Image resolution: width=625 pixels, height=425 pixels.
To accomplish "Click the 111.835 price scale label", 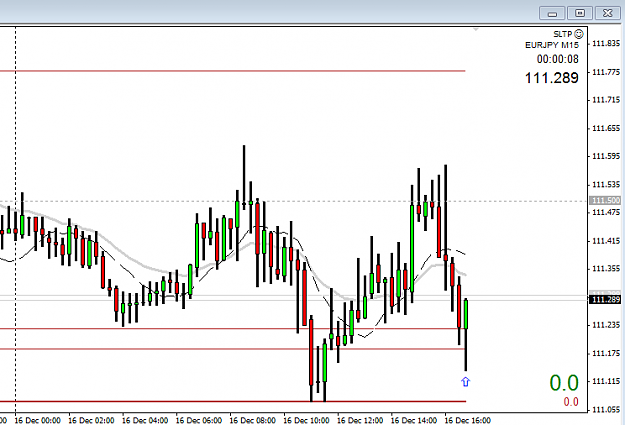I will point(606,43).
